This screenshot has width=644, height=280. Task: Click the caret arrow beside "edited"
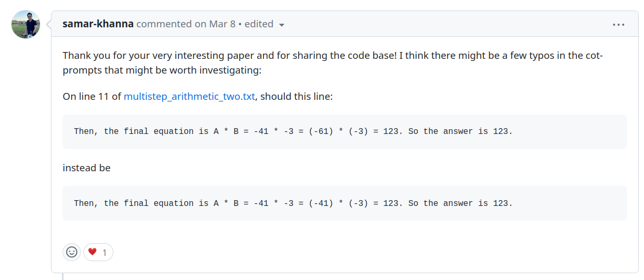click(x=282, y=25)
